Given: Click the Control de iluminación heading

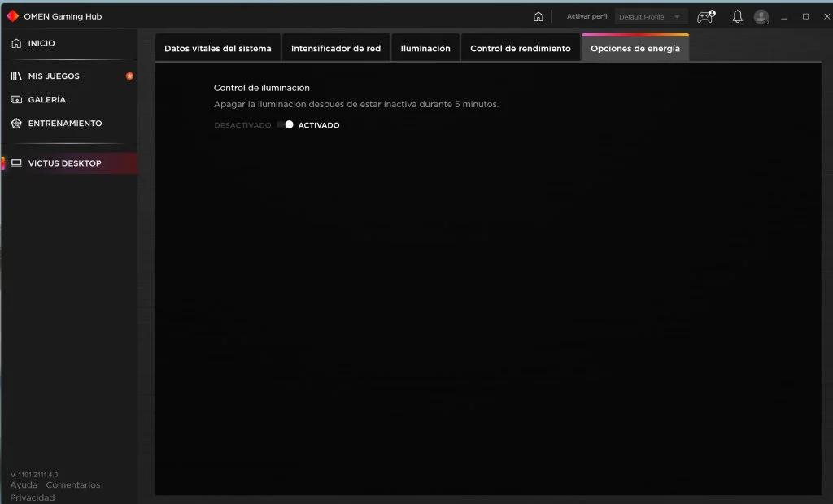Looking at the screenshot, I should click(261, 88).
